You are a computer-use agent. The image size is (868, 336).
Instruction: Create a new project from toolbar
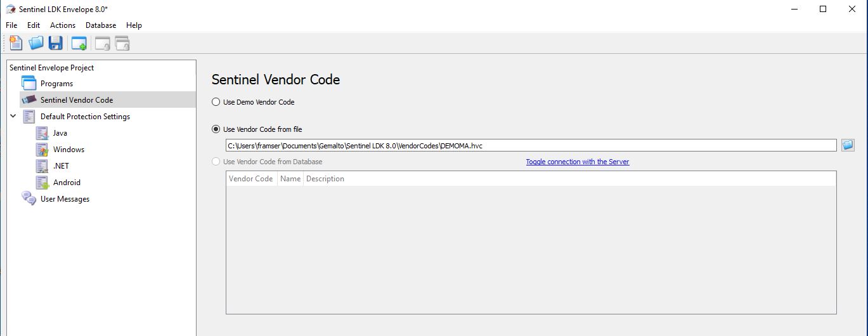coord(16,43)
